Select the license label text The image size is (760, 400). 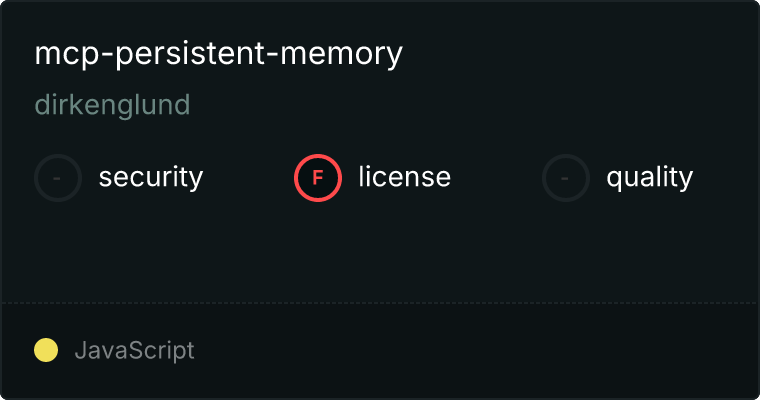(405, 177)
